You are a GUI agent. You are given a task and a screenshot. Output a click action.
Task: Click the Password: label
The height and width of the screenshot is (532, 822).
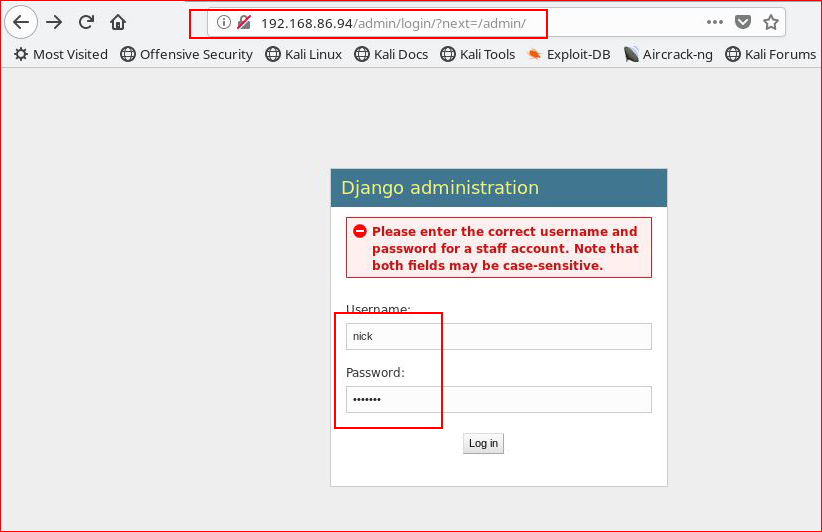(375, 373)
